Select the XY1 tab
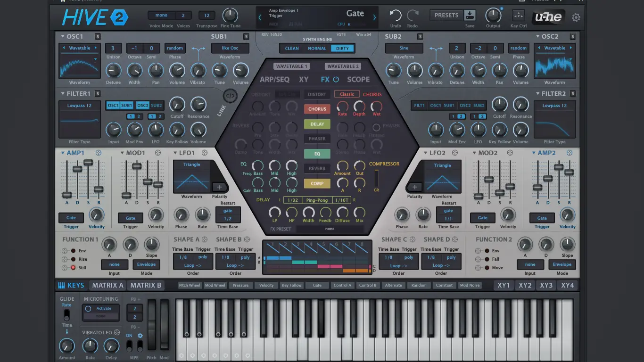644x362 pixels. [x=504, y=286]
